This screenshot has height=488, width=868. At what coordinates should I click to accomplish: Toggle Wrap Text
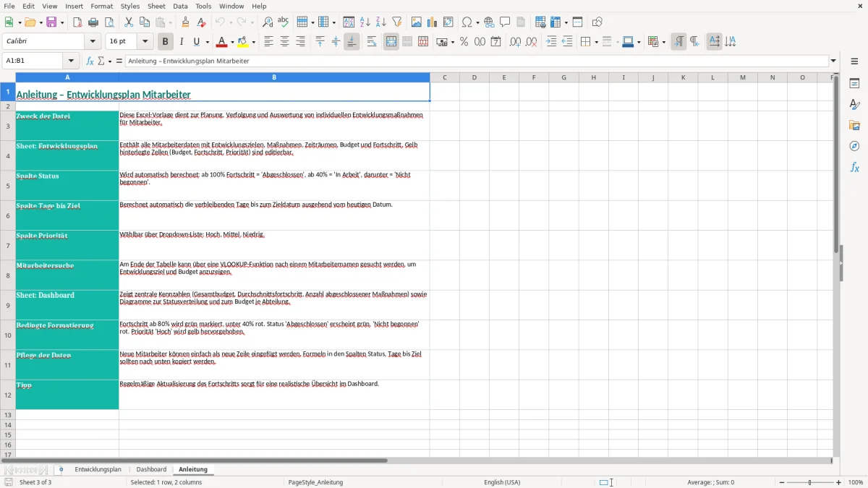[372, 42]
